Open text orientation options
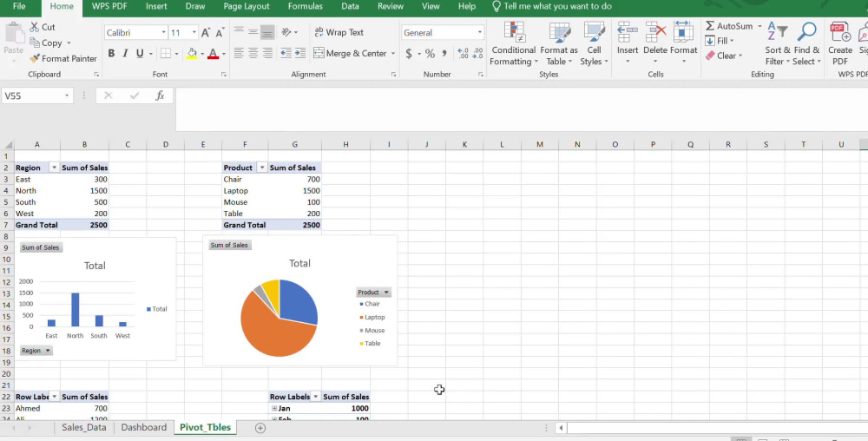 (x=289, y=32)
